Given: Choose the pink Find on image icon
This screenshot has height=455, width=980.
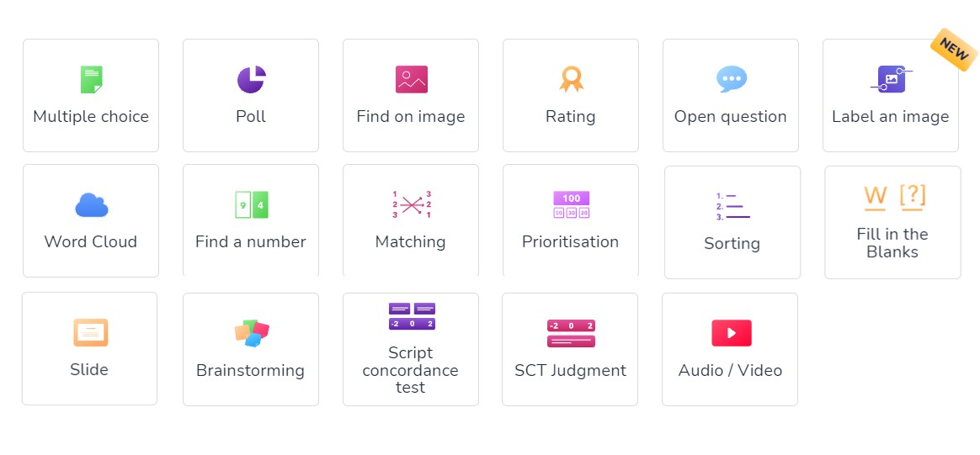Looking at the screenshot, I should (411, 79).
